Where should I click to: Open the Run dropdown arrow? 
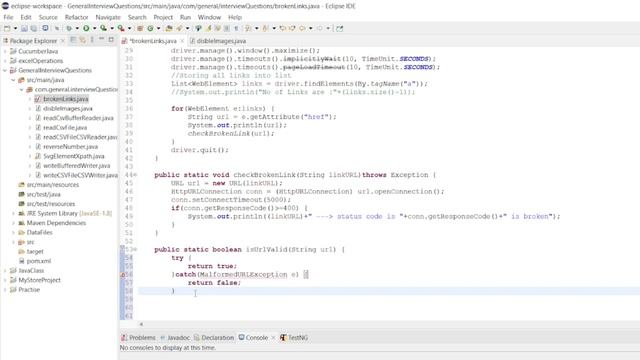94,28
